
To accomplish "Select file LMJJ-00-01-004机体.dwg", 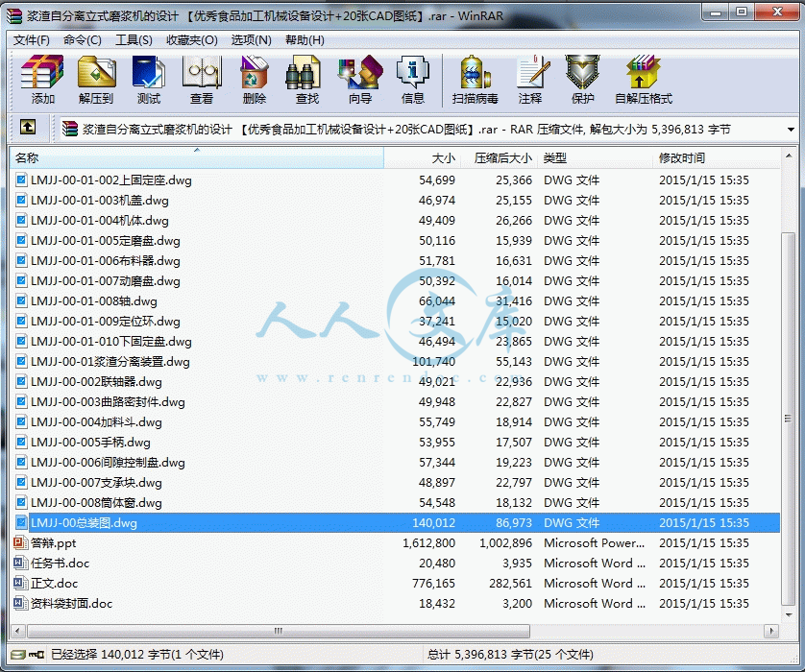I will pos(100,221).
